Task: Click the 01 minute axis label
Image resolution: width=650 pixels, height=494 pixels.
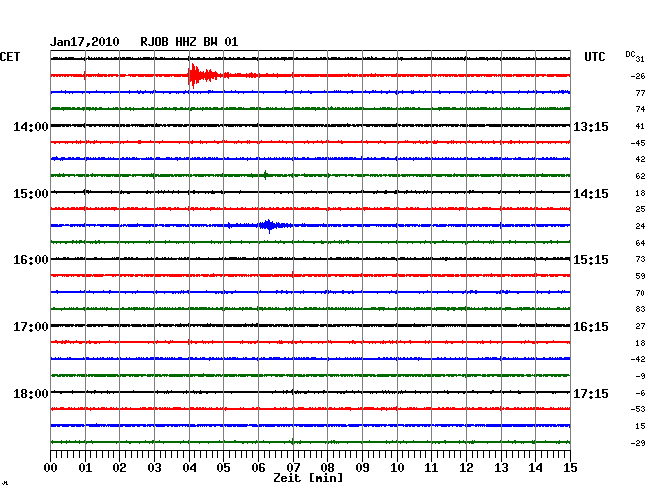Action: (x=85, y=467)
